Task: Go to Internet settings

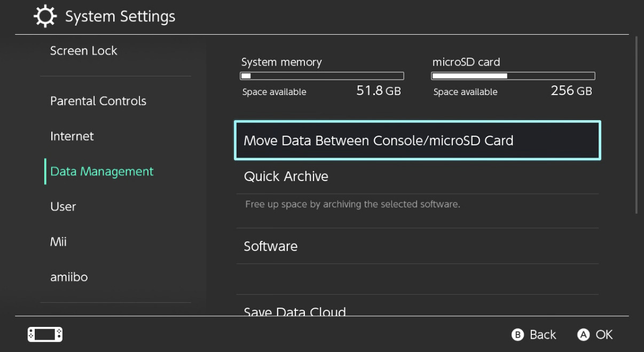Action: (x=72, y=136)
